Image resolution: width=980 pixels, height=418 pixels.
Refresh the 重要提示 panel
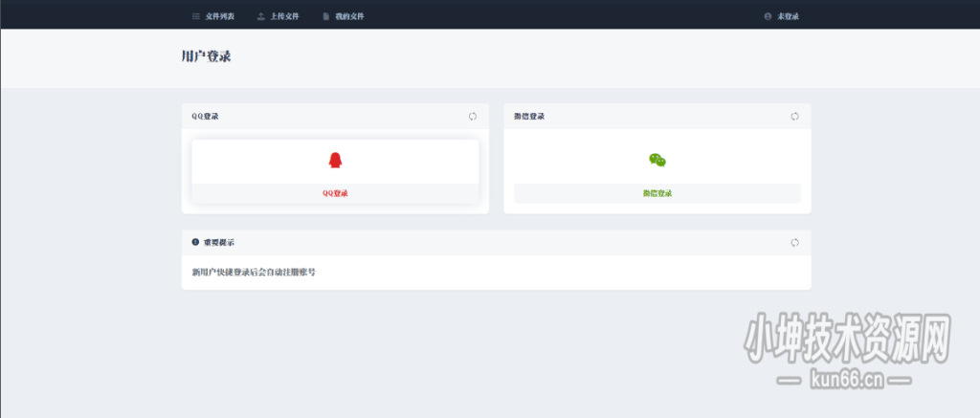tap(795, 242)
